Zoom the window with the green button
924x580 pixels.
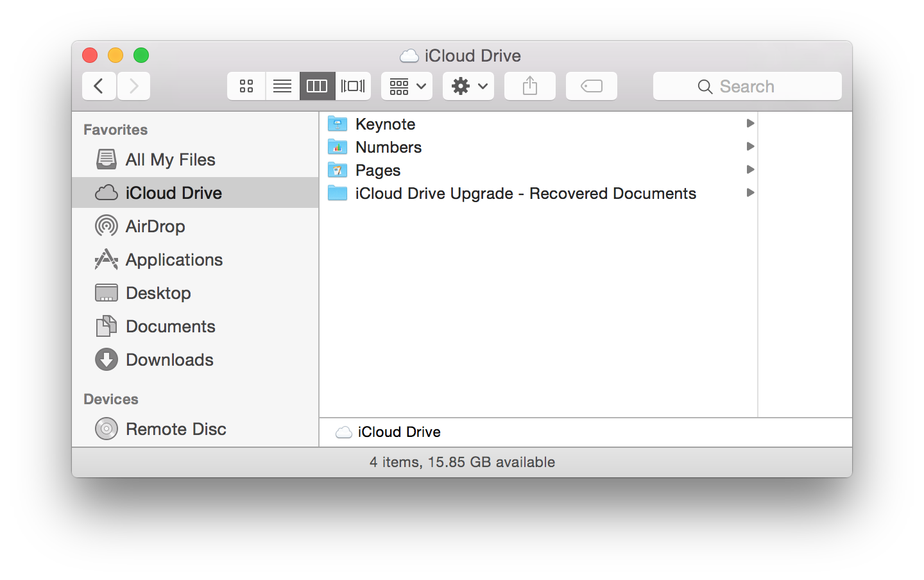tap(141, 55)
